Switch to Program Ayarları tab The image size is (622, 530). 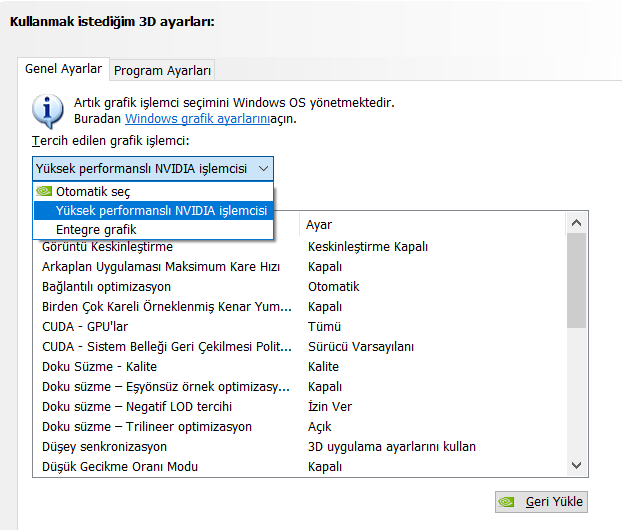click(162, 70)
